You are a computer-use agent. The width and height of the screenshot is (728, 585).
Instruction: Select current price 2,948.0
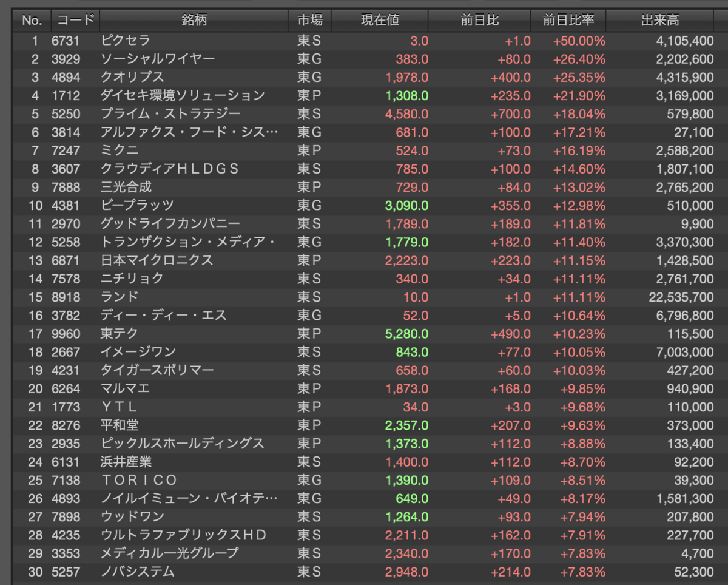point(407,571)
